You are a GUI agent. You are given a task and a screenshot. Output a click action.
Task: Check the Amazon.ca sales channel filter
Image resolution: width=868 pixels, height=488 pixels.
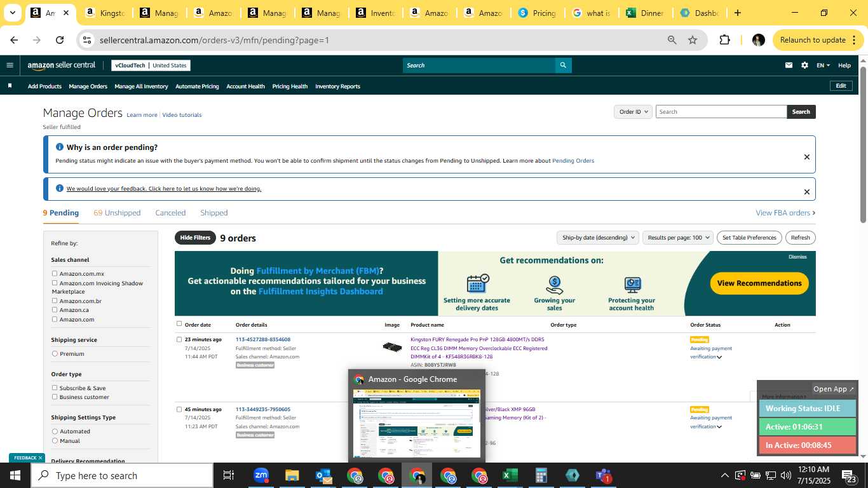pos(55,310)
